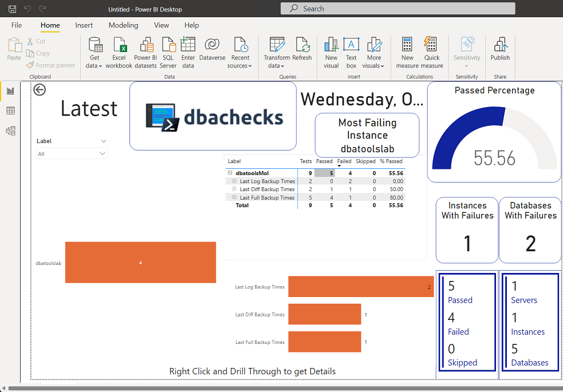Viewport: 563px width, 392px height.
Task: Click the Latest title text
Action: (89, 109)
